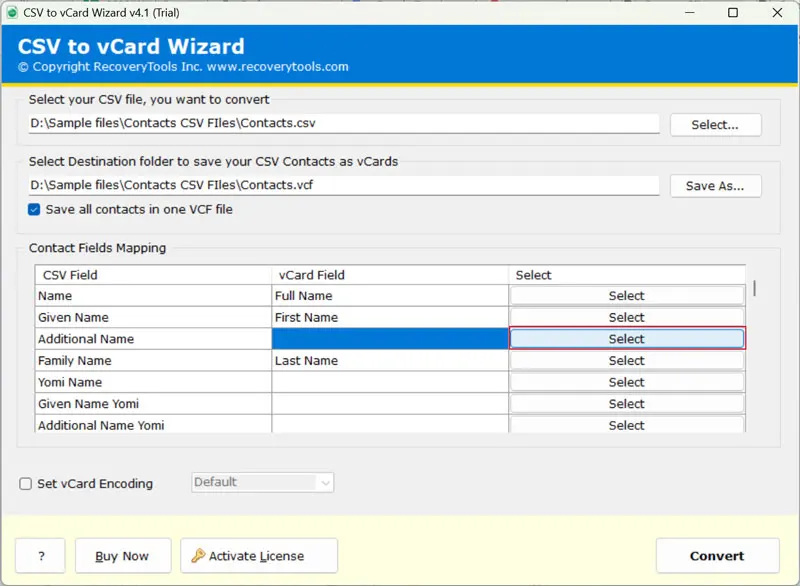Screen dimensions: 800x586
Task: Click the app icon in title bar
Action: (13, 13)
